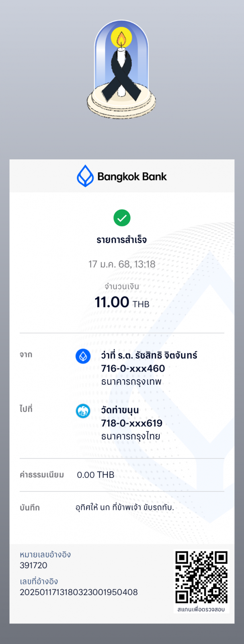Image resolution: width=244 pixels, height=644 pixels.
Task: Select sender name ว่าที่ ร.ต. รัชสิทธิ จิตจันทร์
Action: 149,355
